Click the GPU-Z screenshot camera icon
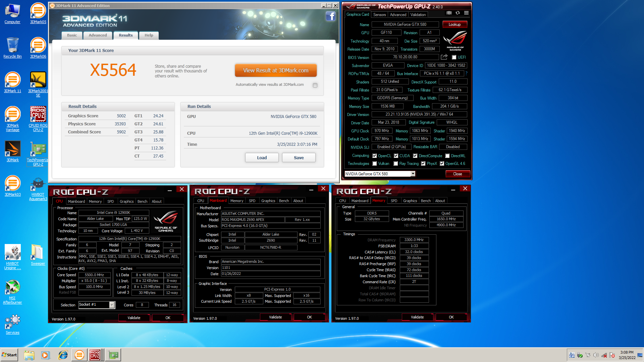644x362 pixels. (x=449, y=13)
